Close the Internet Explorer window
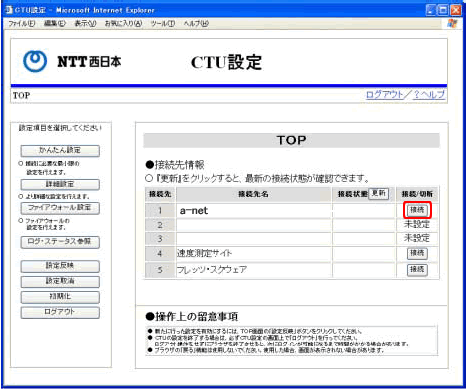 [456, 10]
